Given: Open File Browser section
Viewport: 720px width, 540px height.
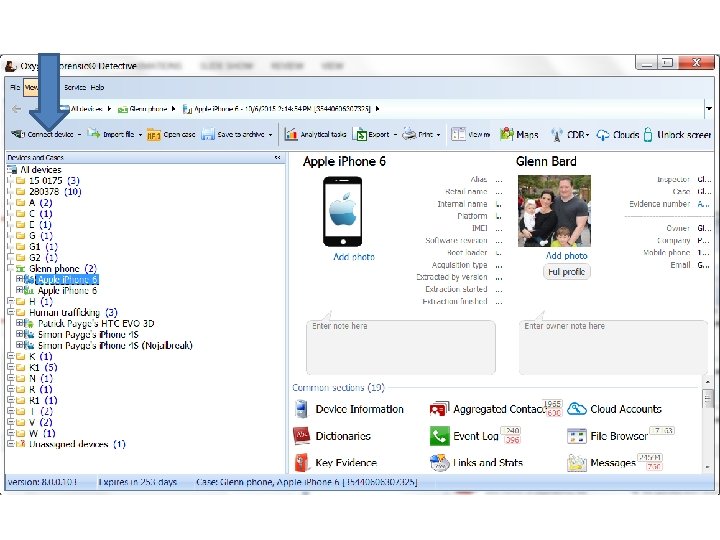Looking at the screenshot, I should 607,436.
